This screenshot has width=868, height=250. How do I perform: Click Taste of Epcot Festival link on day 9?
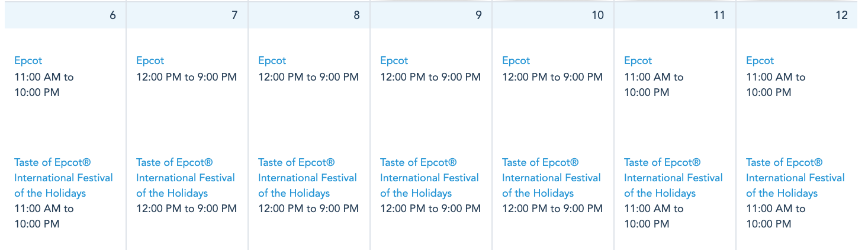pos(429,178)
